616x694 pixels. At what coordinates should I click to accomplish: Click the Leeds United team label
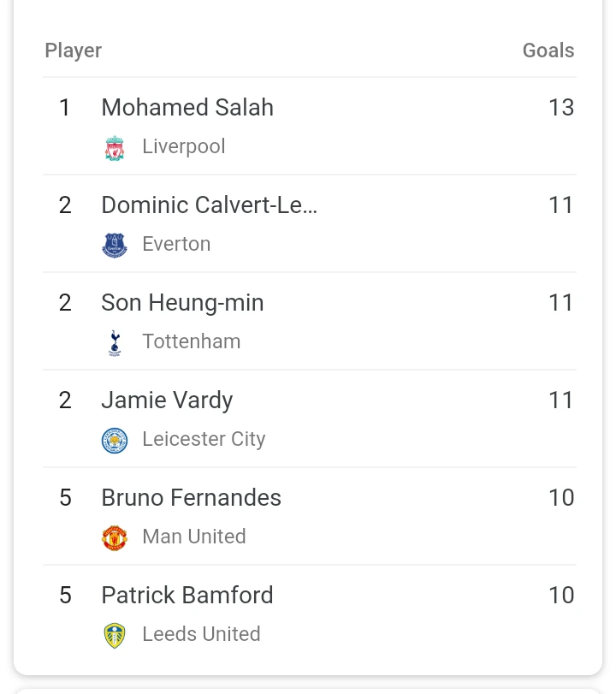coord(201,634)
